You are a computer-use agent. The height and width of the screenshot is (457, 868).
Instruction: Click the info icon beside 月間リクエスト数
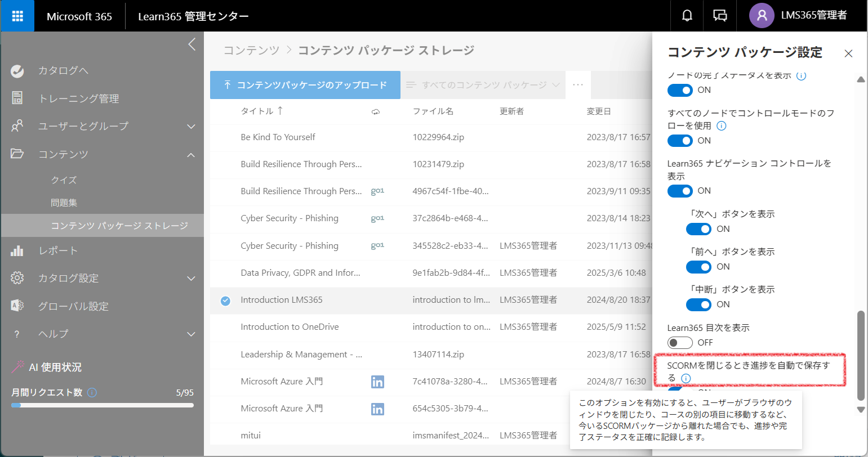click(92, 392)
